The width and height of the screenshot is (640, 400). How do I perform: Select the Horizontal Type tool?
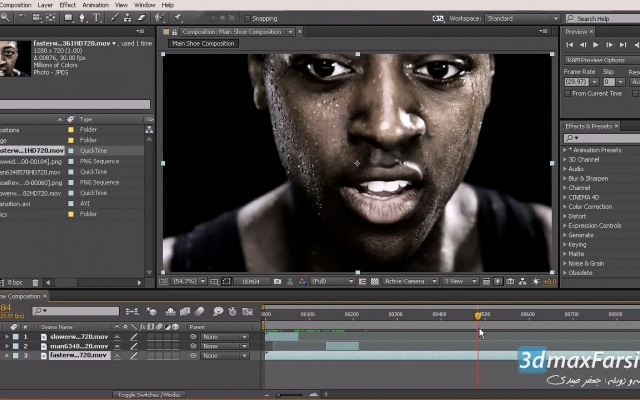click(96, 18)
